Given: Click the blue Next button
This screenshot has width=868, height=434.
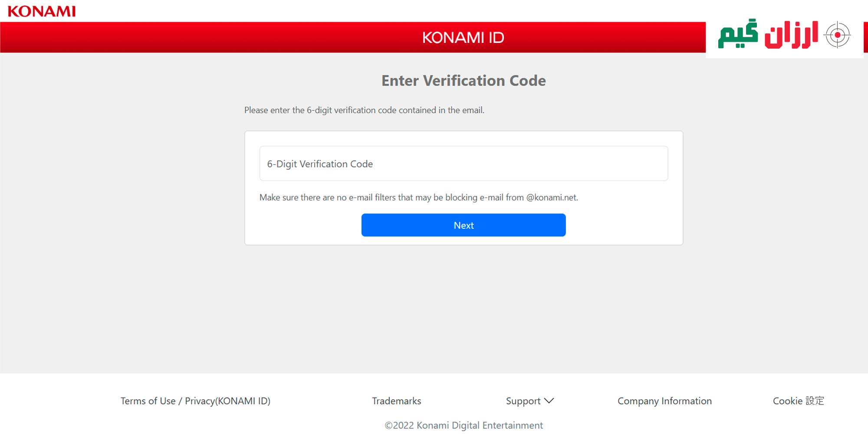Looking at the screenshot, I should (464, 225).
